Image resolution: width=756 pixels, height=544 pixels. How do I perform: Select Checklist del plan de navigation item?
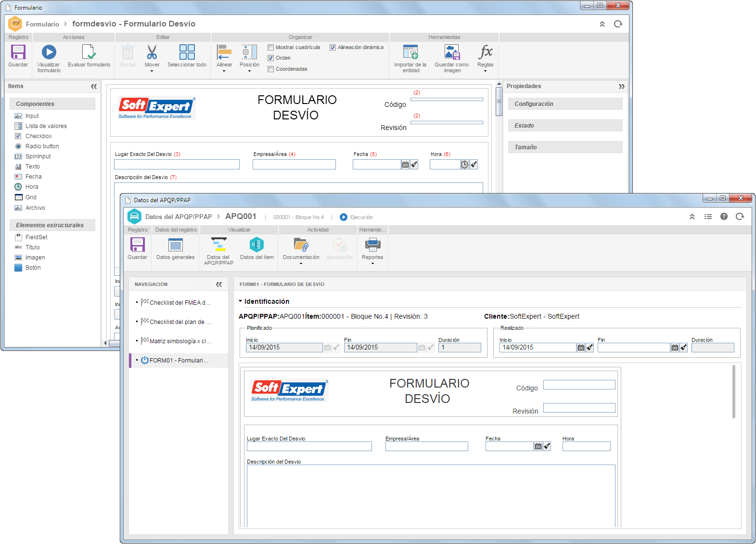[179, 322]
